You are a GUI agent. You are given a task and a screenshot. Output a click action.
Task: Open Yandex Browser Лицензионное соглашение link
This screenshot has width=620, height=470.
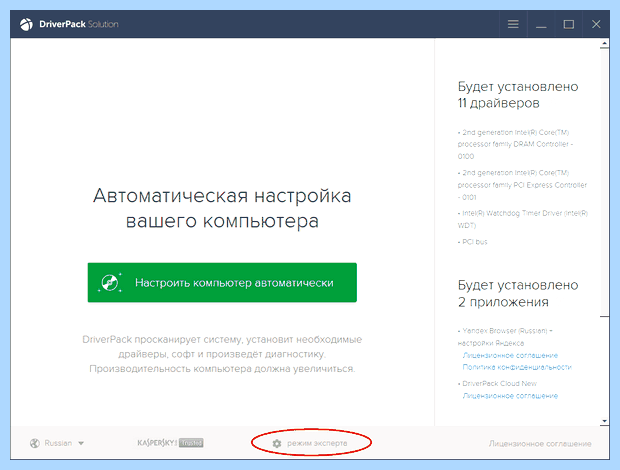pyautogui.click(x=510, y=355)
